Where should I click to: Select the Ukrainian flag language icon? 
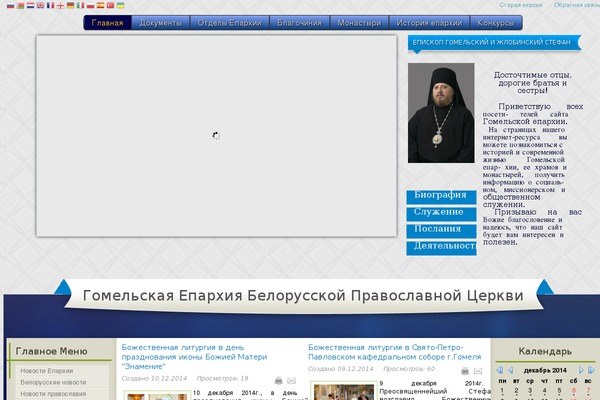pos(120,5)
